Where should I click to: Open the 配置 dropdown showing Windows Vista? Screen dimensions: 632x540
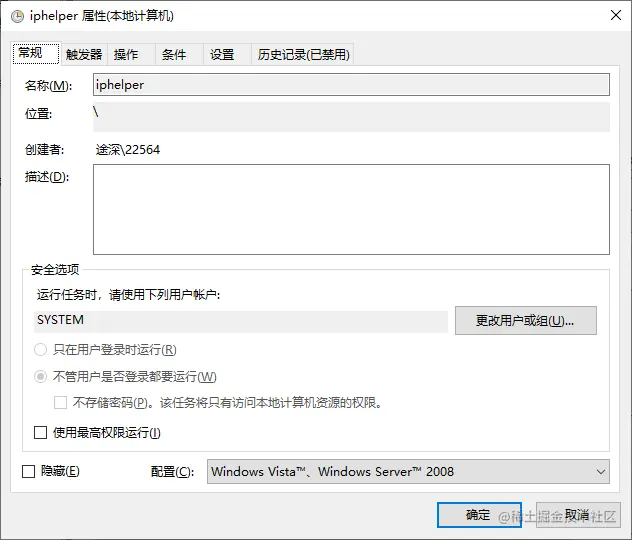[x=408, y=471]
